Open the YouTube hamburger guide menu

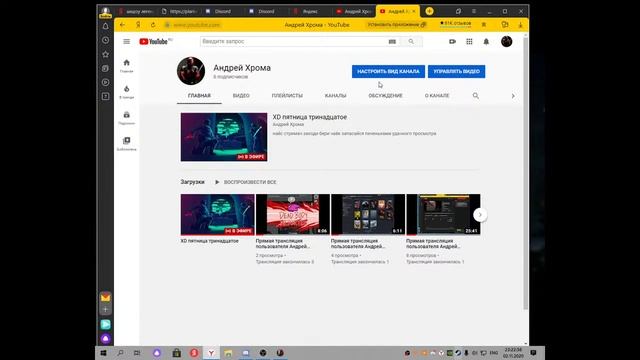pyautogui.click(x=127, y=41)
